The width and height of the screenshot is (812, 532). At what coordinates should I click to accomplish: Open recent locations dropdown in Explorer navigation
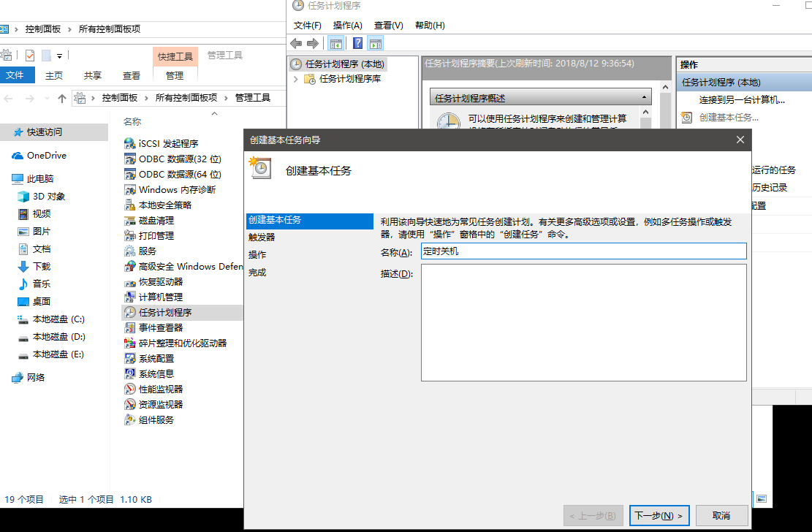pos(47,98)
